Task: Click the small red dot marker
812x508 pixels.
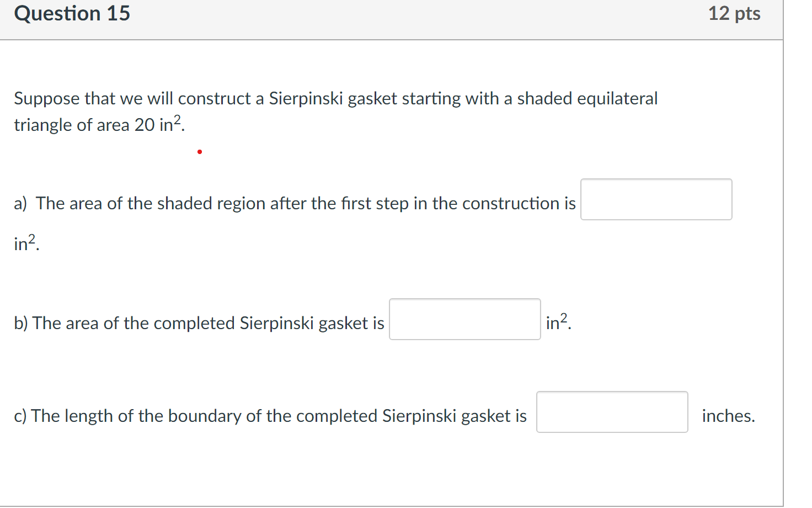Action: click(x=200, y=151)
